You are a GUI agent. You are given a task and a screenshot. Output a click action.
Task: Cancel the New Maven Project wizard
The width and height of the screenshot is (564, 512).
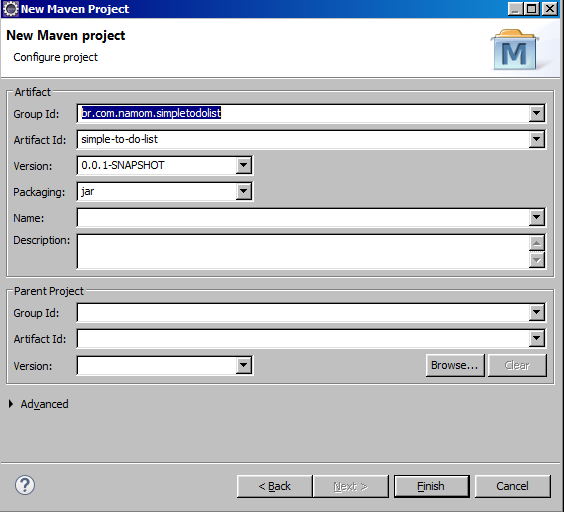click(513, 486)
